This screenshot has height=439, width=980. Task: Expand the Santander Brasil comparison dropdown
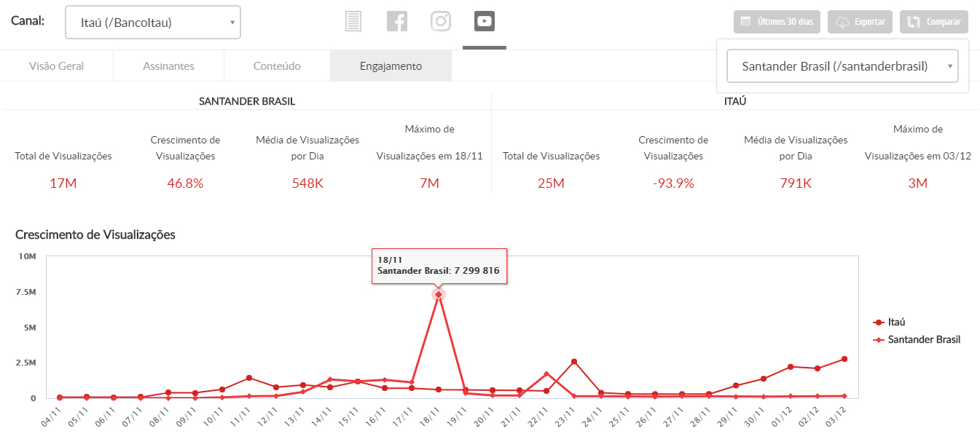842,66
